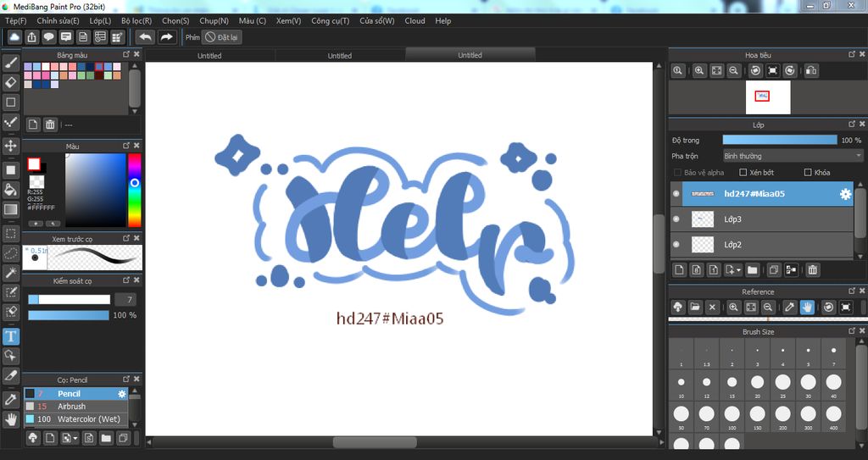The width and height of the screenshot is (868, 460).
Task: Toggle visibility of Lớp3 layer
Action: click(676, 219)
